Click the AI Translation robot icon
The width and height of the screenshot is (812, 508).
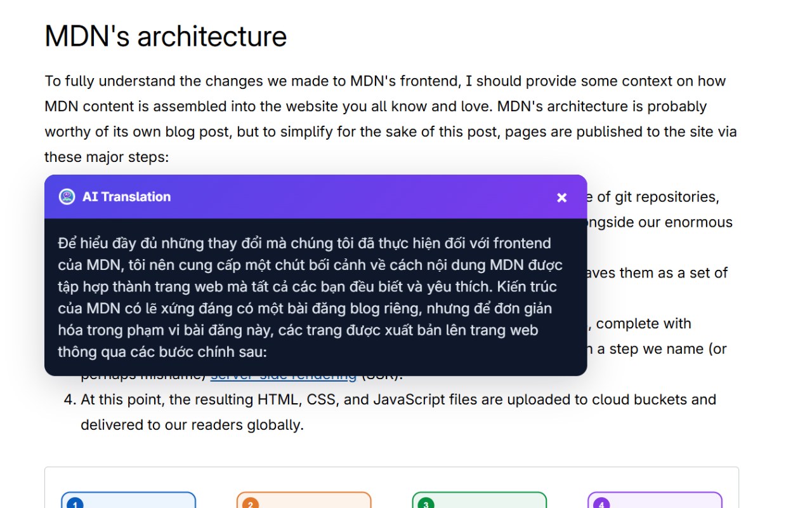pos(67,197)
